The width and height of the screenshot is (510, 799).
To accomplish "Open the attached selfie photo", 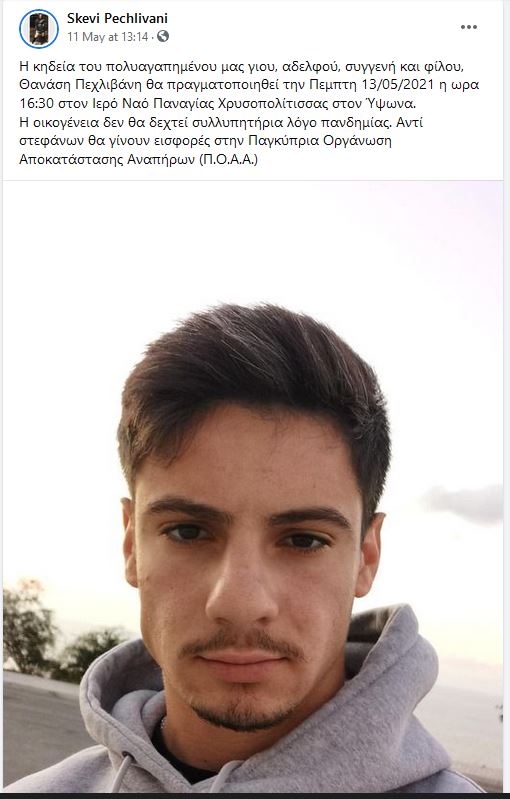I will tap(253, 486).
